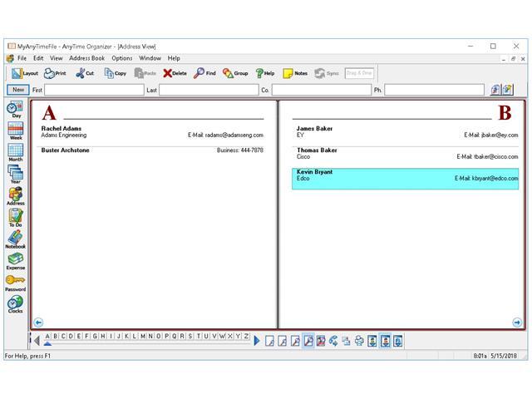The image size is (532, 399).
Task: Open the Password manager
Action: pyautogui.click(x=15, y=283)
